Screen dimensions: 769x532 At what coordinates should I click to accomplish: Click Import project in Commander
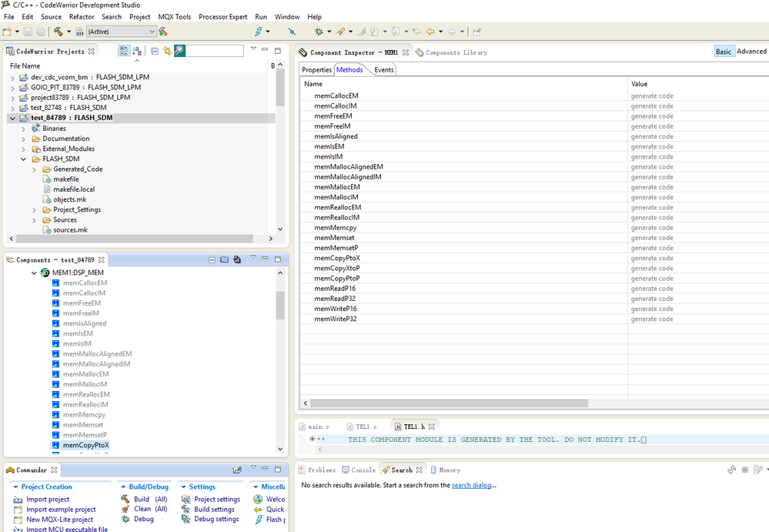pos(48,499)
